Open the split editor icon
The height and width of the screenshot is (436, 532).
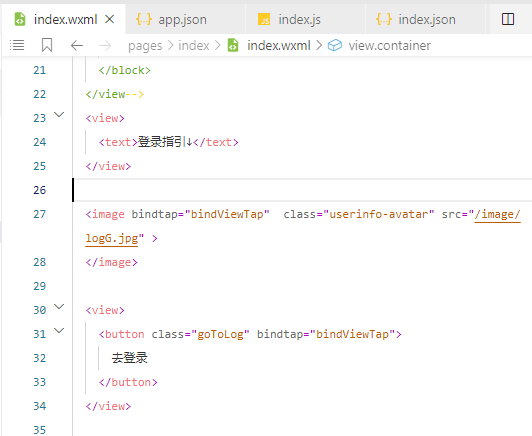508,19
